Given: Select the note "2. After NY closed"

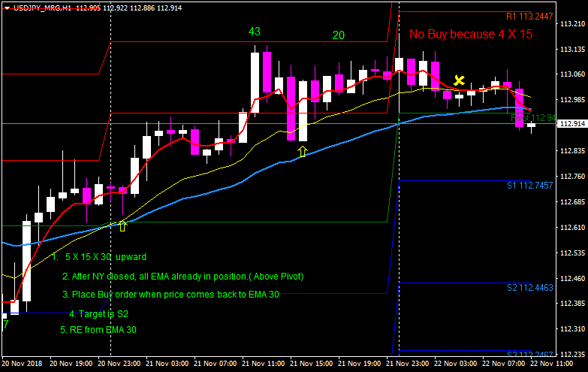Looking at the screenshot, I should [182, 277].
